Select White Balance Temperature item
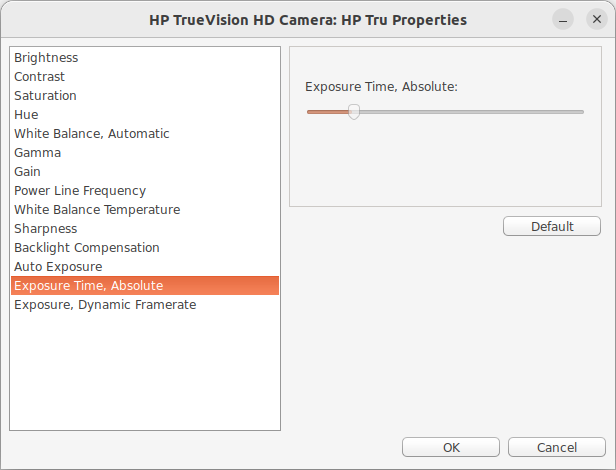Screen dimensions: 616x470 (97, 210)
